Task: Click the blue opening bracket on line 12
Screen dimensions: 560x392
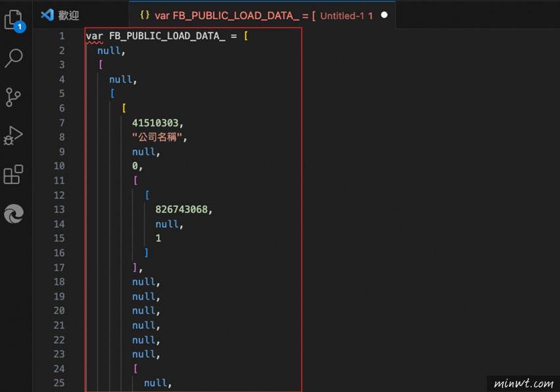Action: (x=147, y=195)
